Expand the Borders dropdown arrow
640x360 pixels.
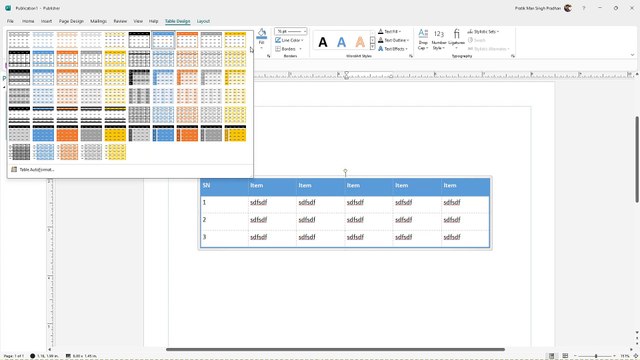click(x=300, y=49)
